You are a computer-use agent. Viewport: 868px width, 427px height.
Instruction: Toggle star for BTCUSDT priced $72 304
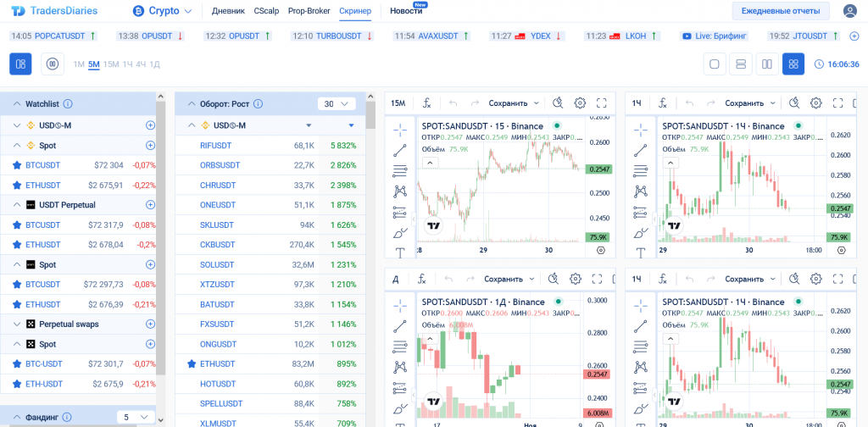coord(17,165)
